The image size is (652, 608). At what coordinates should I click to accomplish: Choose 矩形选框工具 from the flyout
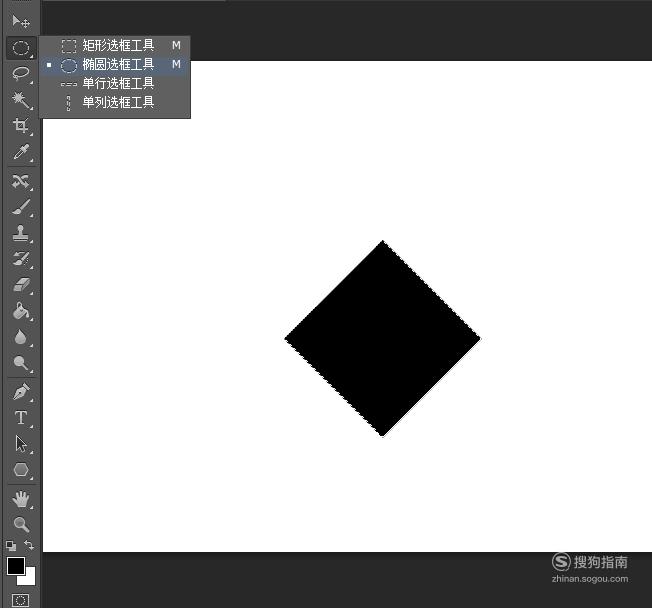[x=115, y=45]
